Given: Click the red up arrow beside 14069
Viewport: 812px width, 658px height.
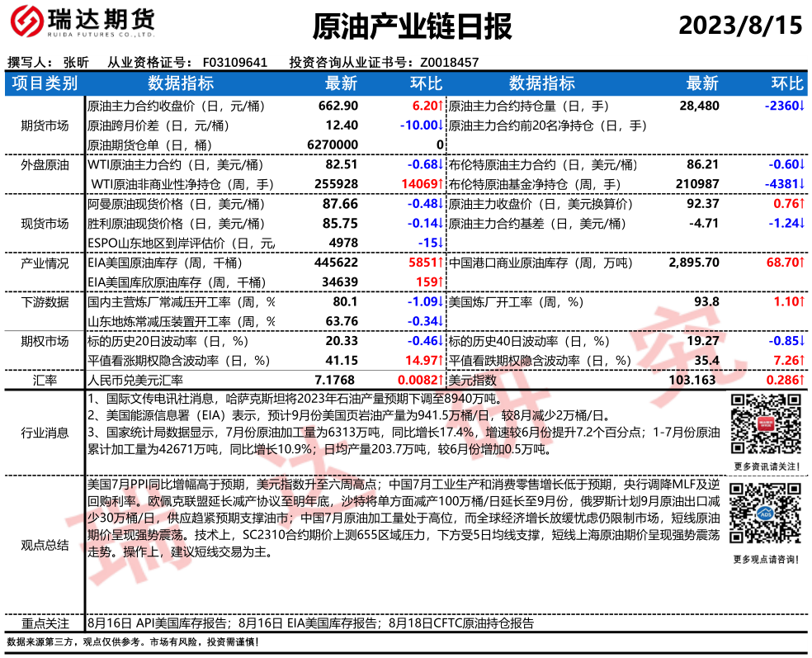Looking at the screenshot, I should click(x=441, y=184).
